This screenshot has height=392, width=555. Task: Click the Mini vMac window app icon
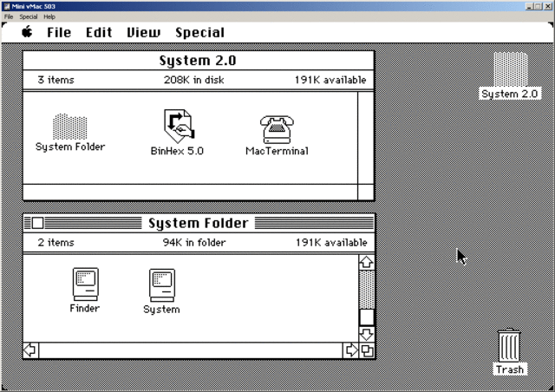coord(7,6)
